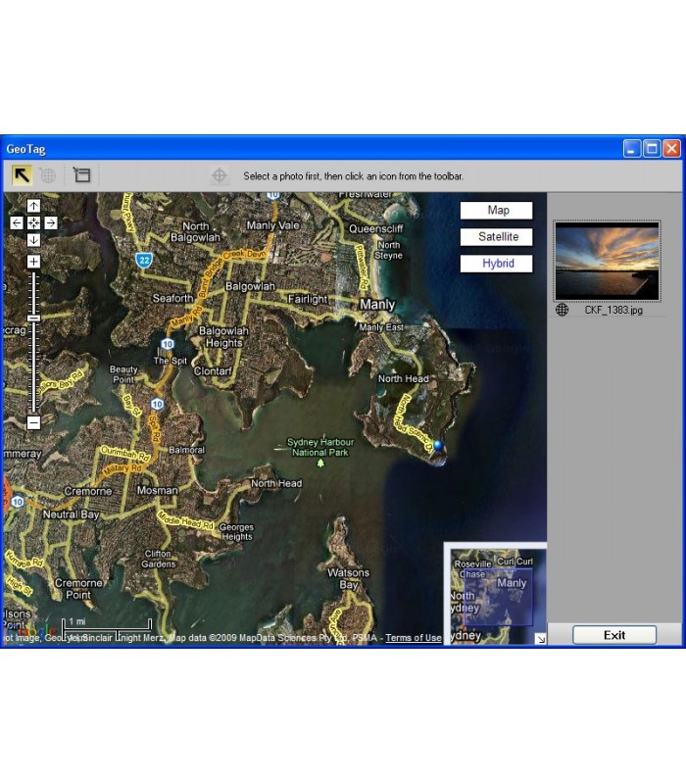This screenshot has height=784, width=686.
Task: Click the crosshair target toolbar icon
Action: 219,175
